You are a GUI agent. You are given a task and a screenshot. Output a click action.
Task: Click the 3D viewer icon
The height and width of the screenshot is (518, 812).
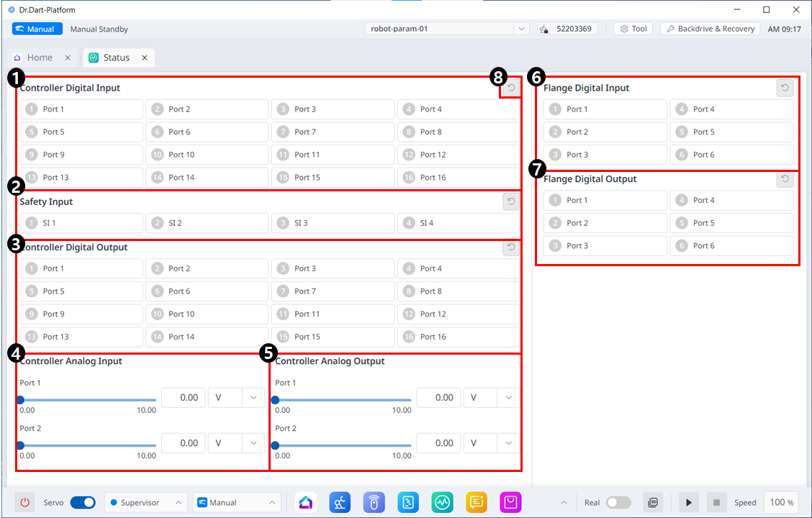pos(654,502)
